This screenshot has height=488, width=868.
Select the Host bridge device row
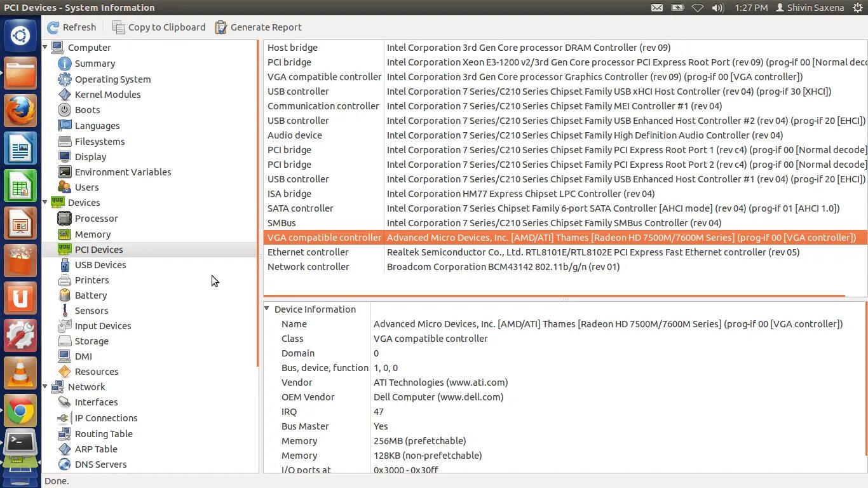click(x=566, y=48)
